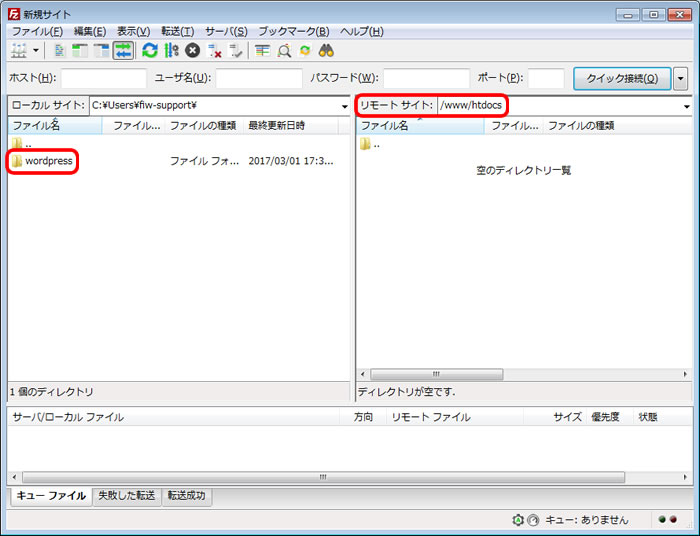Viewport: 700px width, 536px height.
Task: Expand the local site path dropdown
Action: tap(345, 106)
